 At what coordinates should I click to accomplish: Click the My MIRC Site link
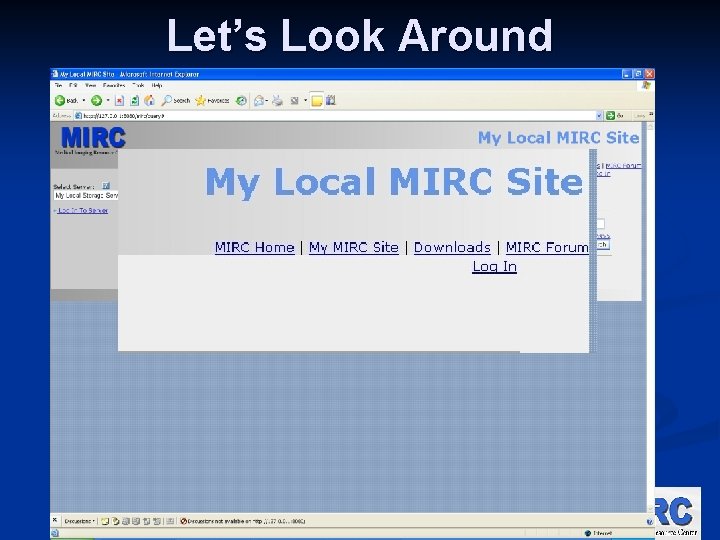pyautogui.click(x=354, y=248)
